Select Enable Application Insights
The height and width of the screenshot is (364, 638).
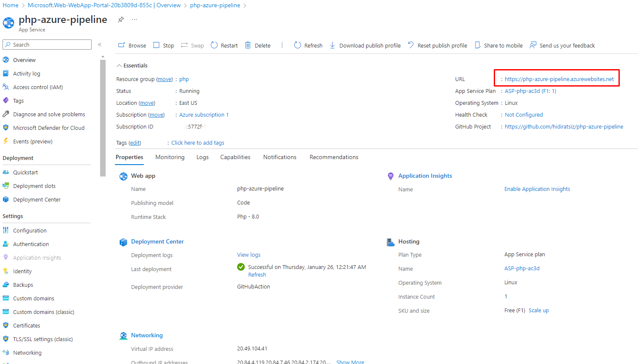click(x=537, y=189)
